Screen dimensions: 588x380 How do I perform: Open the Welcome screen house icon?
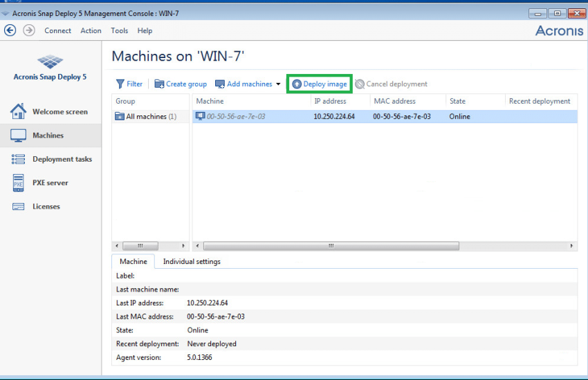[x=18, y=111]
